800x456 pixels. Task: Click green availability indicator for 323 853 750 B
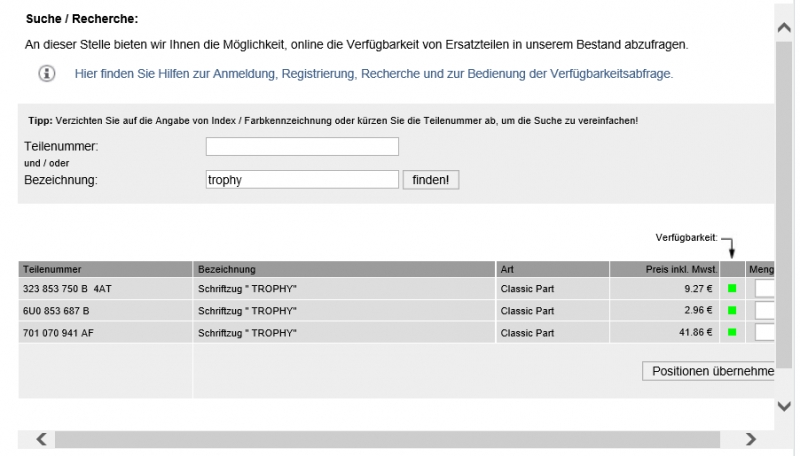click(x=732, y=289)
